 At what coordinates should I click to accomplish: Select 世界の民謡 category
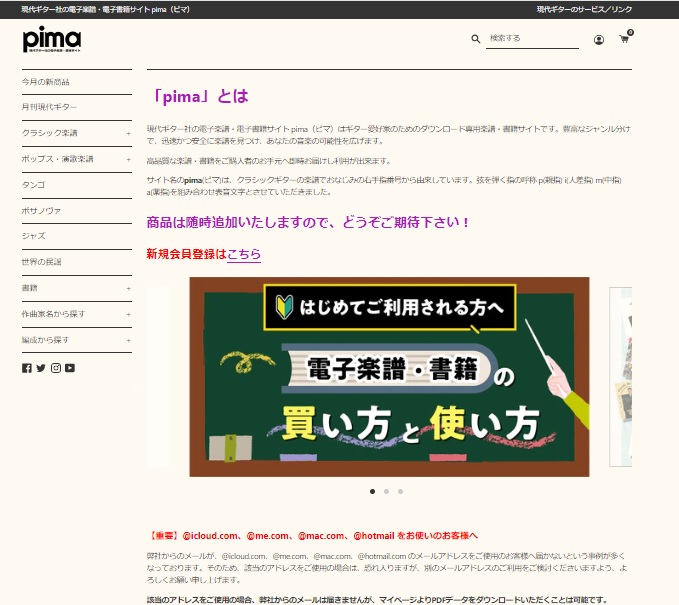[42, 262]
